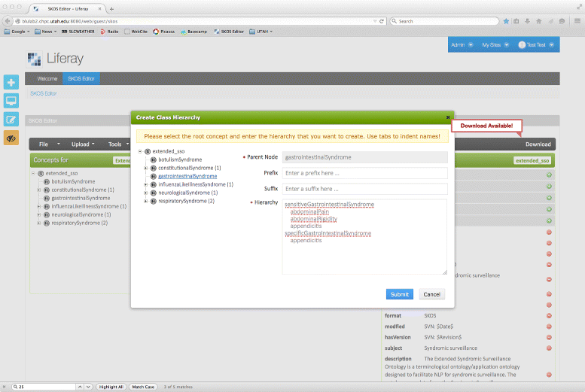Open the File menu in SKOS Editor
Viewport: 585px width, 392px height.
pyautogui.click(x=47, y=144)
